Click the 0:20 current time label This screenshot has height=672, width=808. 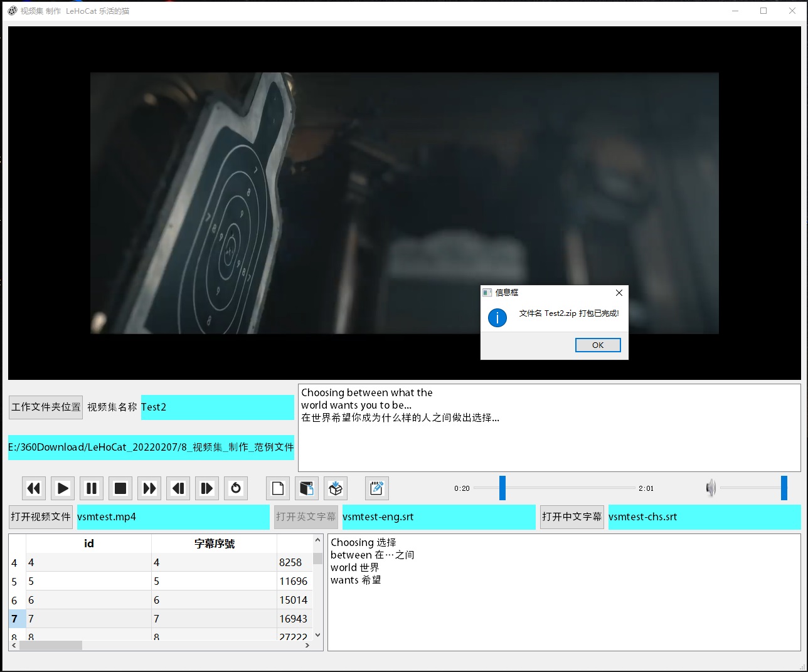click(462, 488)
